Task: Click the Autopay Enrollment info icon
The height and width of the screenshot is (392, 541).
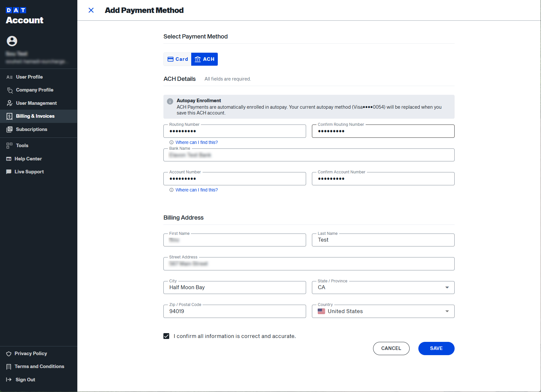Action: (170, 101)
